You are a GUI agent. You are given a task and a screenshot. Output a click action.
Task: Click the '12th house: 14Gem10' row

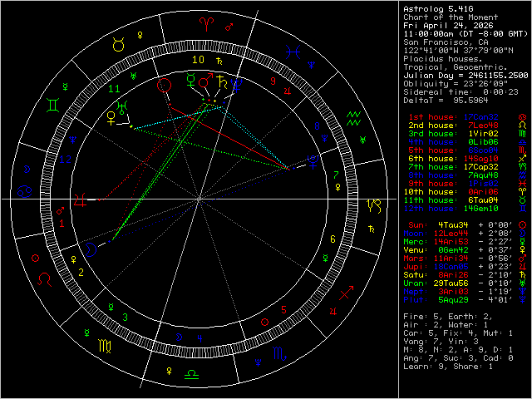(451, 209)
